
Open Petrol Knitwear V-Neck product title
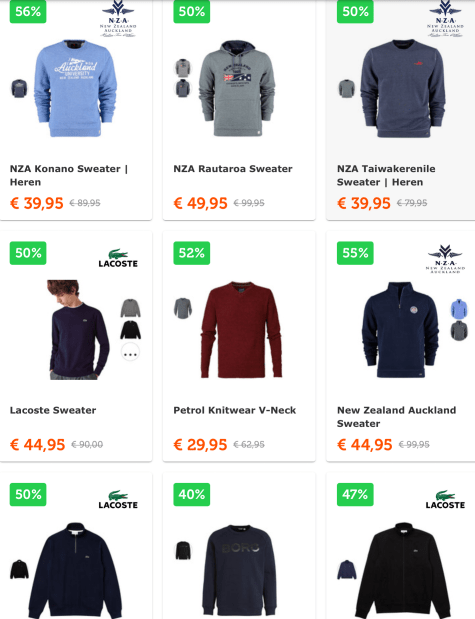pyautogui.click(x=235, y=410)
